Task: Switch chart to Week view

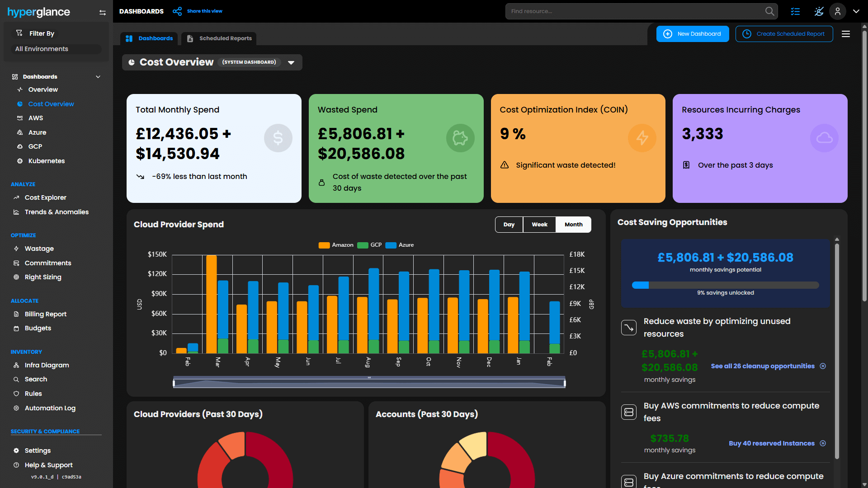Action: [539, 225]
